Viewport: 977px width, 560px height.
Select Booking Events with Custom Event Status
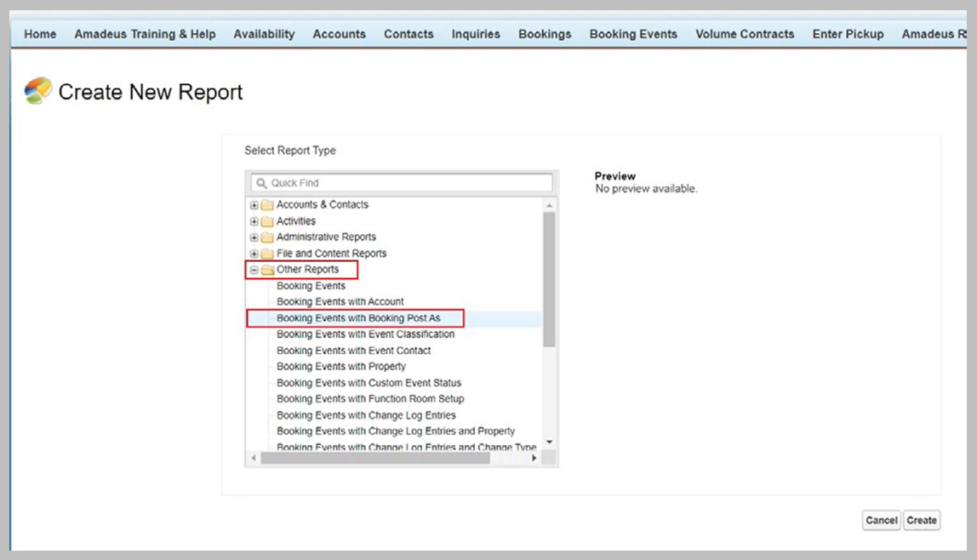[x=369, y=382]
